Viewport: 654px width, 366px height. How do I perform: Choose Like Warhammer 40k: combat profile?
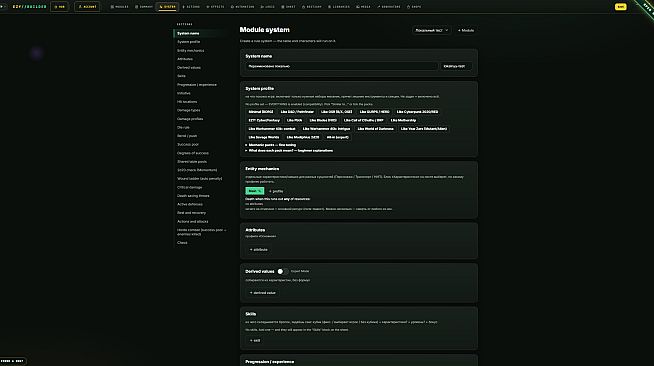272,129
